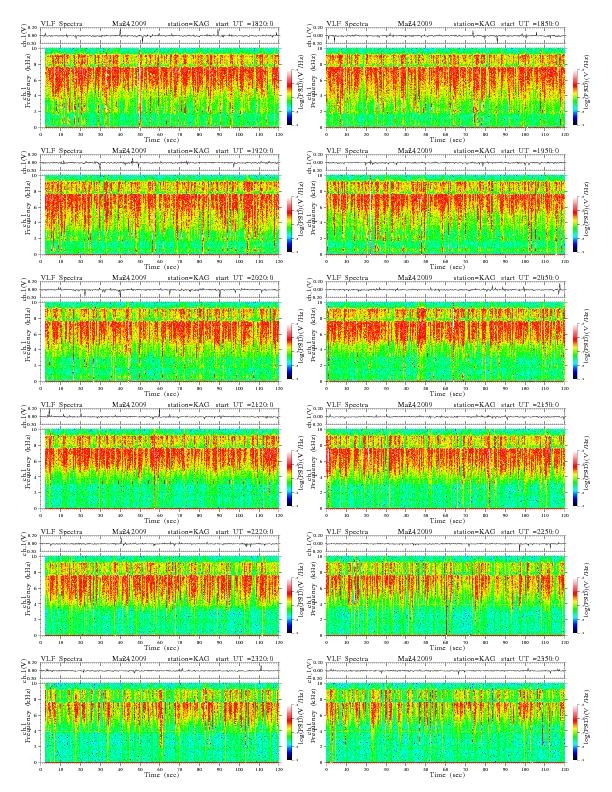Click the PSD color bar beside the 1950 plot
Viewport: 612px width, 792px height.
[x=575, y=224]
